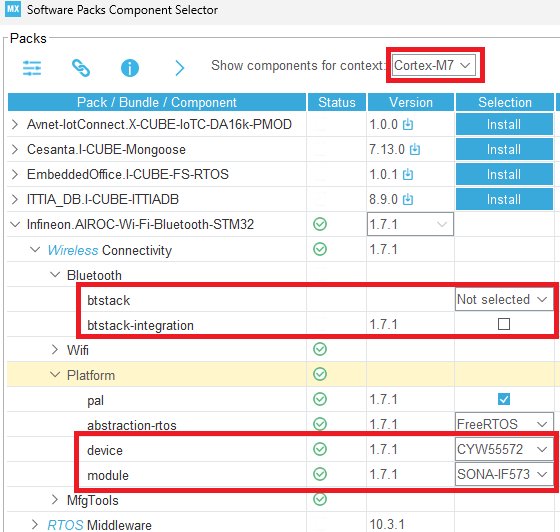This screenshot has width=560, height=532.
Task: Expand the ITTIA_DB.I-CUBE-ITTIADB pack
Action: [15, 199]
